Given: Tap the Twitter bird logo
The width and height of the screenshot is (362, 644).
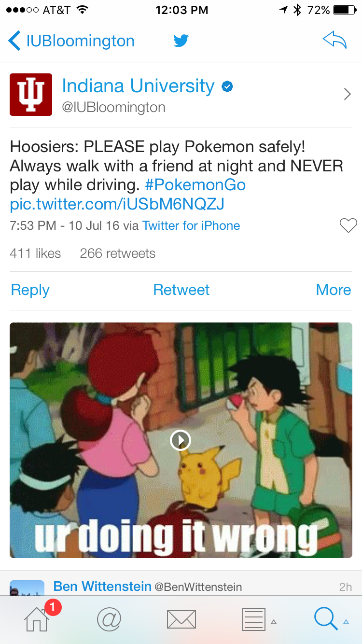Looking at the screenshot, I should (x=181, y=41).
